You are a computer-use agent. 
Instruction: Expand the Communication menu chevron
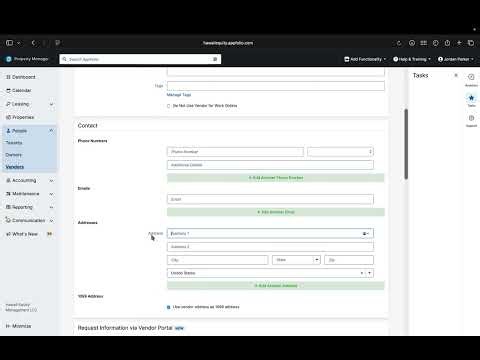coord(51,220)
